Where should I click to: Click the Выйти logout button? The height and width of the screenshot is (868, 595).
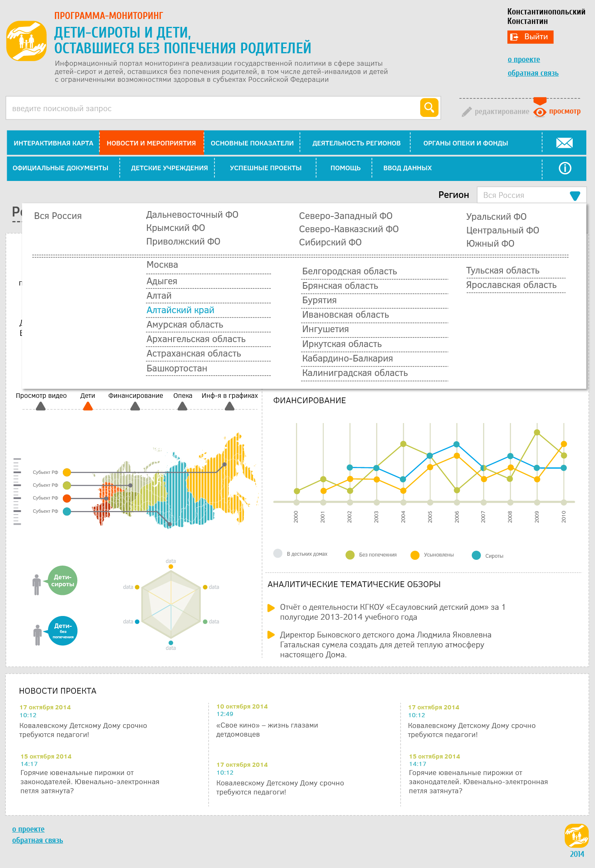point(530,37)
